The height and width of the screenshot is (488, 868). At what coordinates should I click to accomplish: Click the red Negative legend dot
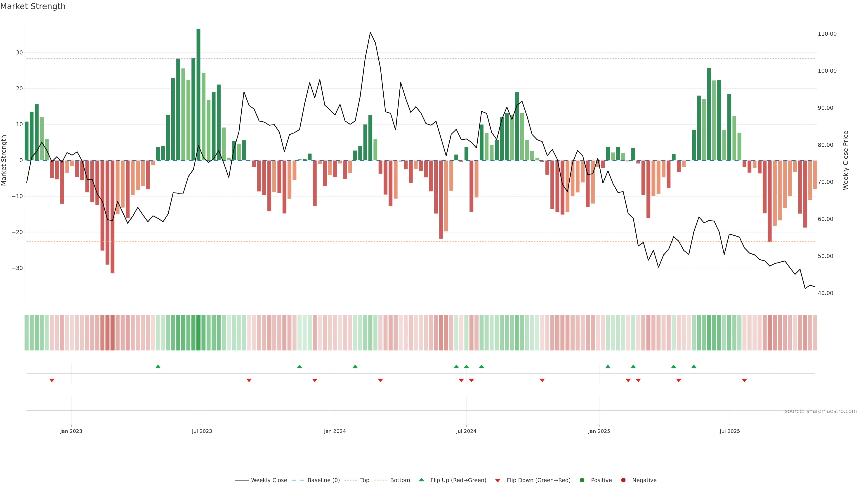point(623,480)
